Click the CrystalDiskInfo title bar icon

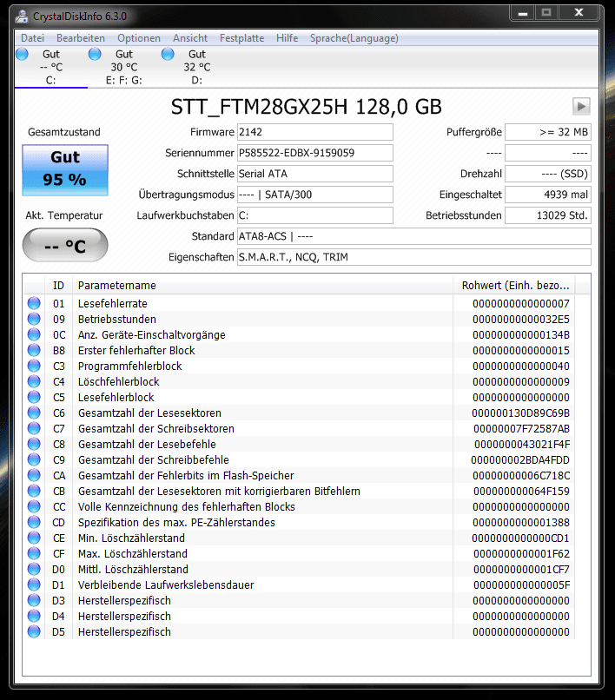(x=22, y=17)
